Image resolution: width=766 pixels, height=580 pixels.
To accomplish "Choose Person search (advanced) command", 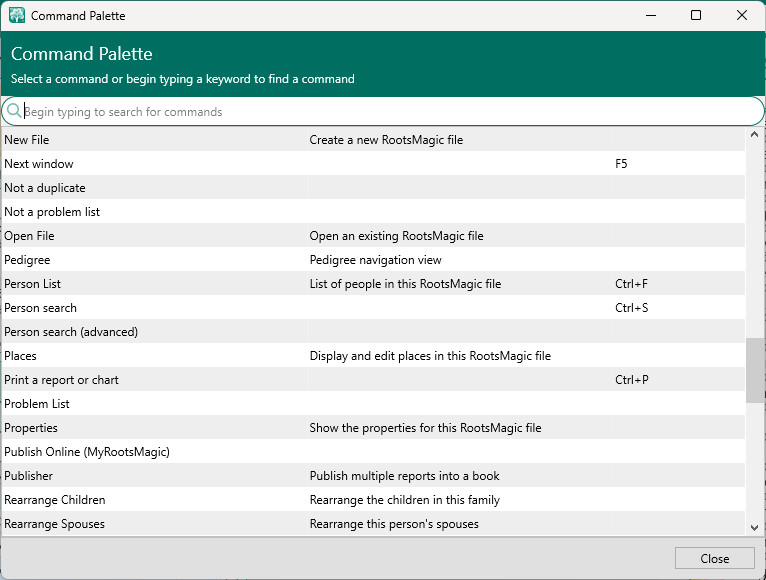I will [71, 332].
